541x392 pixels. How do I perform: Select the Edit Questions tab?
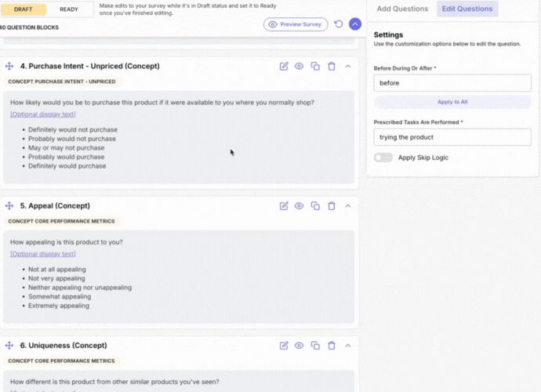tap(467, 9)
